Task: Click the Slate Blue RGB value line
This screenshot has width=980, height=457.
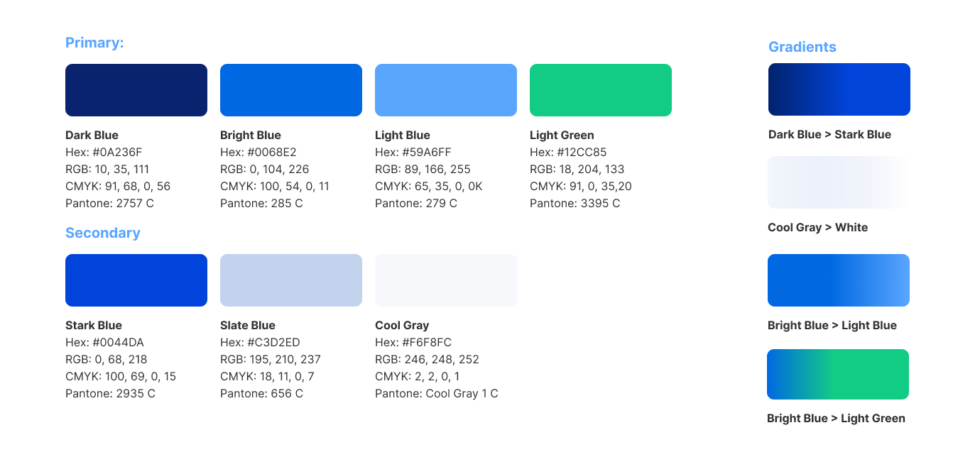Action: [x=271, y=359]
